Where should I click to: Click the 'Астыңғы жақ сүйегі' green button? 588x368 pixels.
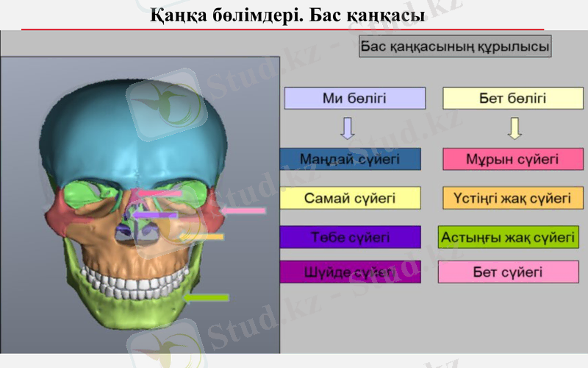coord(509,237)
